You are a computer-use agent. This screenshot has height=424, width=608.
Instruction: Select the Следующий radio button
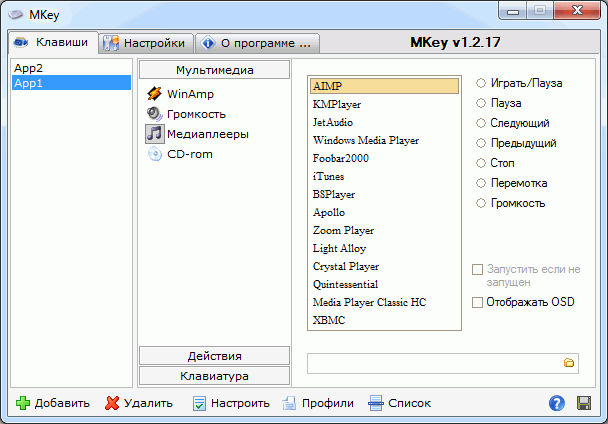(481, 123)
